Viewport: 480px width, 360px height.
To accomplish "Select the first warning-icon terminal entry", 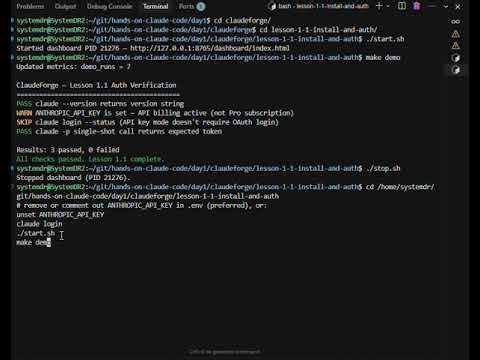I will point(455,34).
